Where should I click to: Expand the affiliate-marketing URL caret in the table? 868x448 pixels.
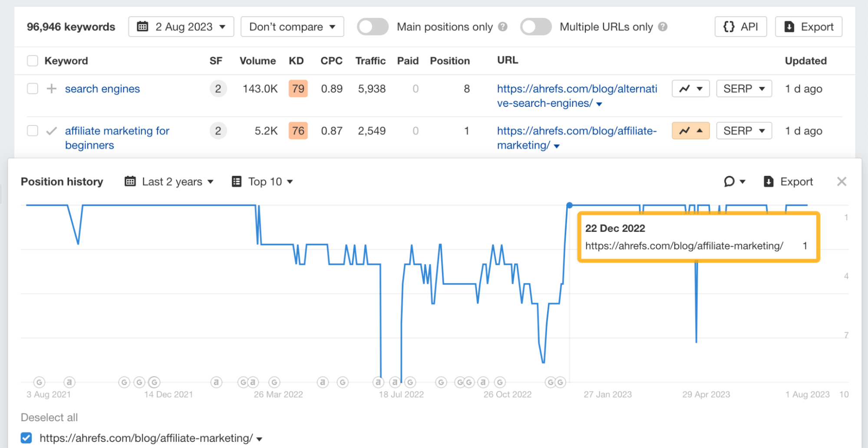tap(557, 146)
